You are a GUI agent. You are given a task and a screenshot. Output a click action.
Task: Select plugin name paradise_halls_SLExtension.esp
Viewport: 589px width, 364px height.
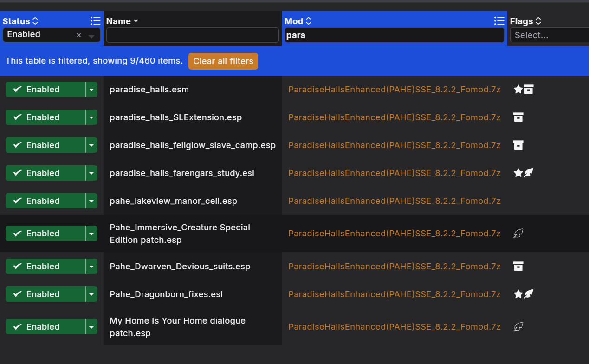[175, 117]
